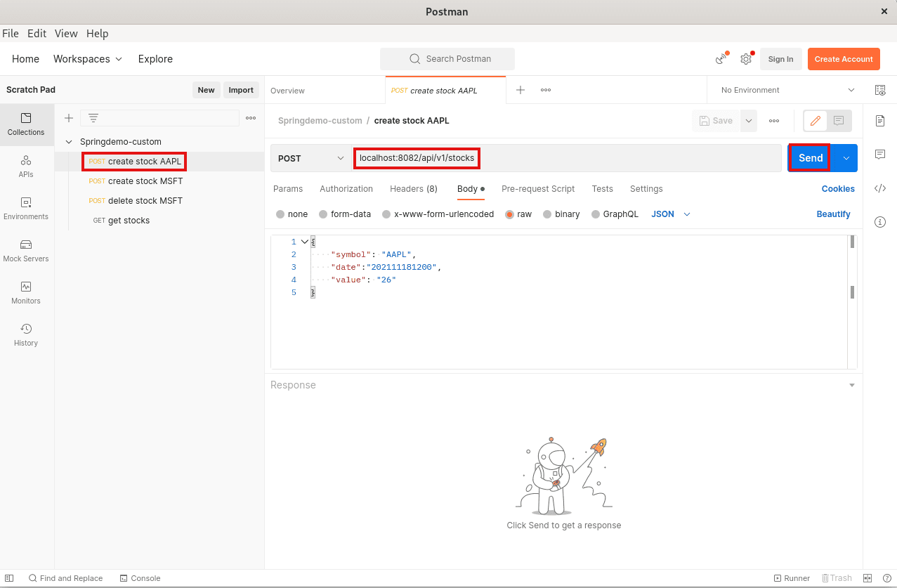
Task: Click the satellite capture requests icon
Action: (x=721, y=59)
